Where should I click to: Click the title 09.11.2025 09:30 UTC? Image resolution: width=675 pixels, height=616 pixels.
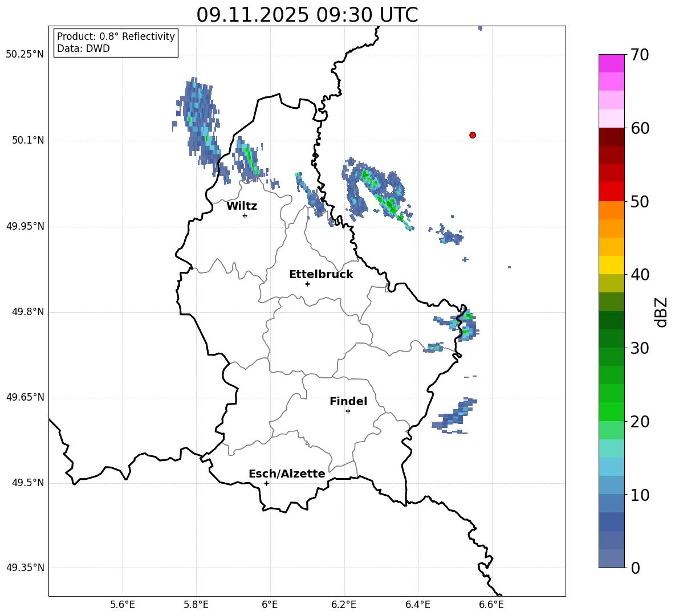tap(307, 15)
